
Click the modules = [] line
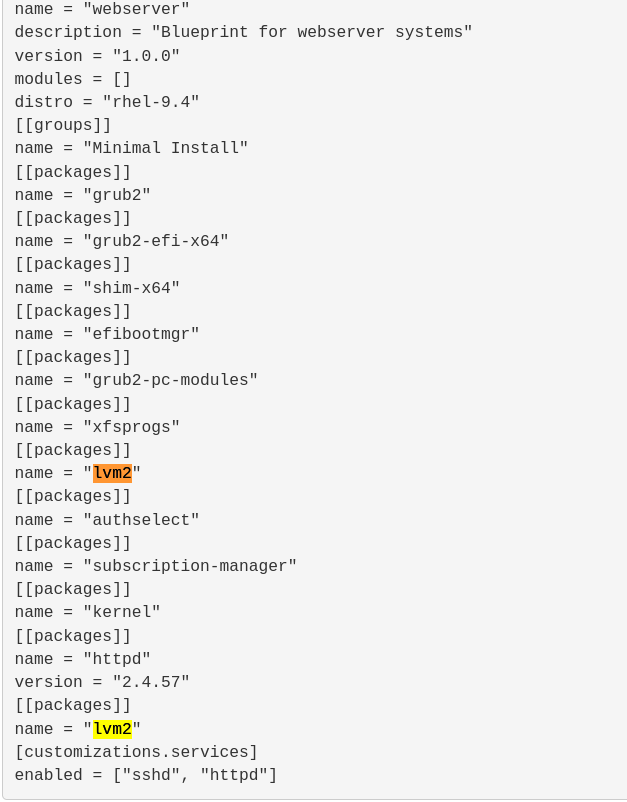coord(72,79)
